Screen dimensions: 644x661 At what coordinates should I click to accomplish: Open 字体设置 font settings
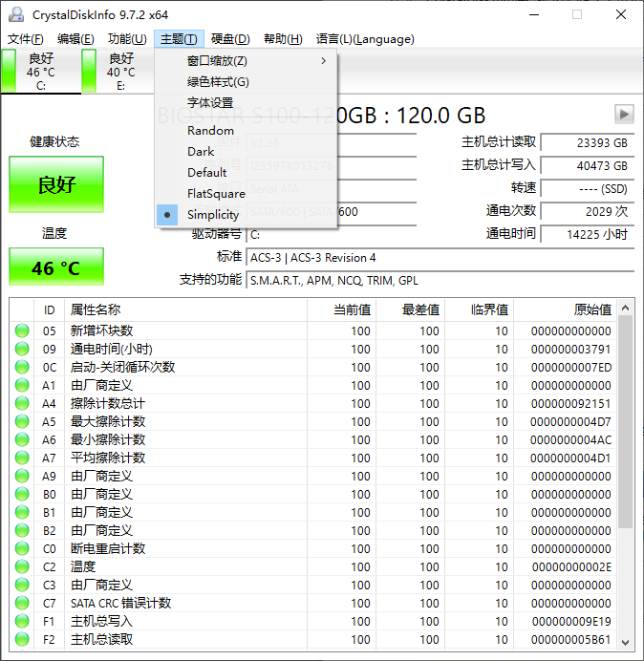click(x=246, y=102)
